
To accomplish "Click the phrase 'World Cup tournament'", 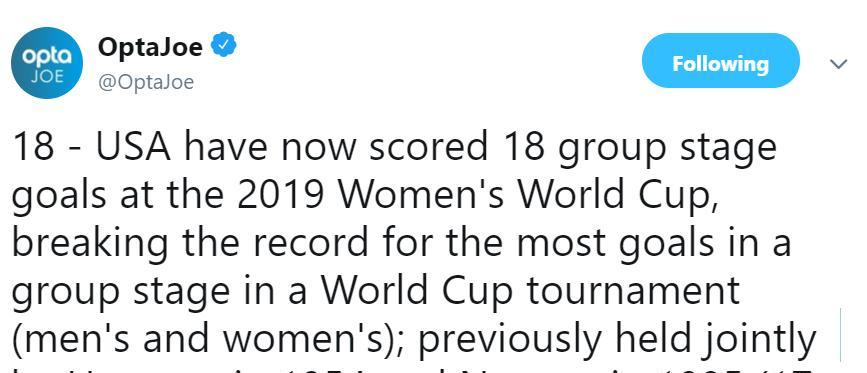I will pos(531,291).
